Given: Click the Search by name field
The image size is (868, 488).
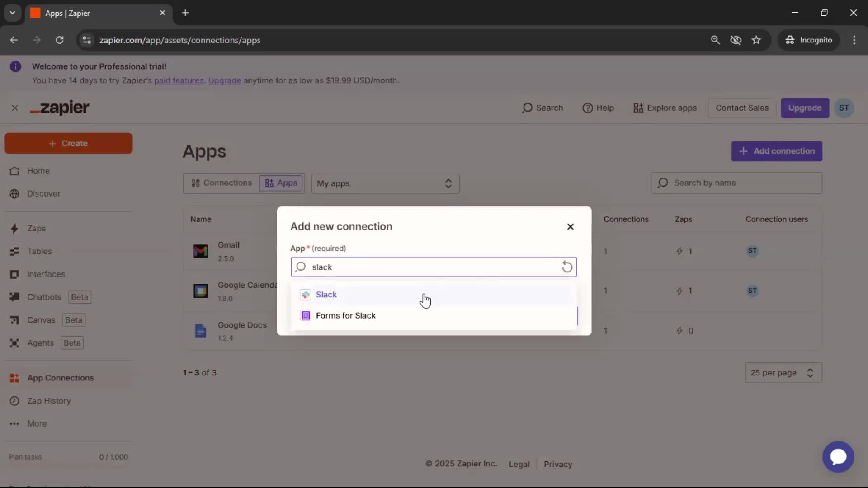Looking at the screenshot, I should coord(736,183).
